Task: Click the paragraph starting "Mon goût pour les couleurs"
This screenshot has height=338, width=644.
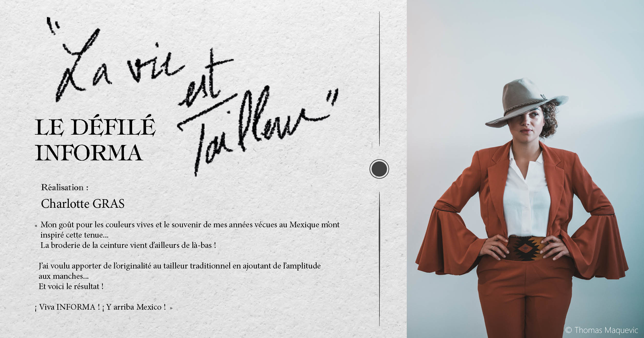Action: [x=187, y=230]
